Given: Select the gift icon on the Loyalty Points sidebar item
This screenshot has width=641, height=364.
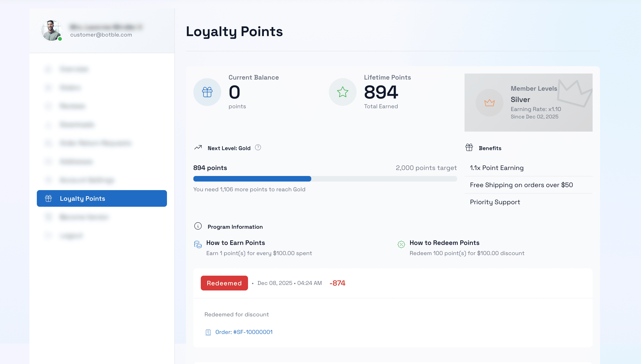Looking at the screenshot, I should click(48, 198).
